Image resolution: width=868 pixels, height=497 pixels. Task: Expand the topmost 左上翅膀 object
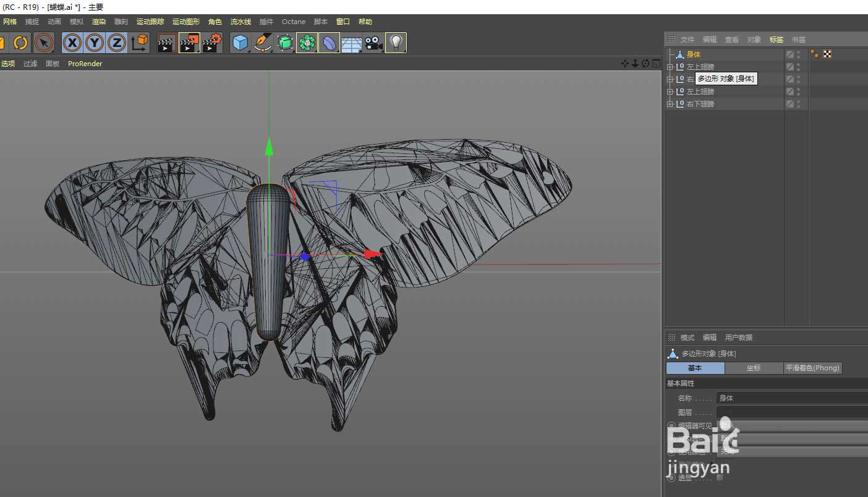(x=670, y=67)
